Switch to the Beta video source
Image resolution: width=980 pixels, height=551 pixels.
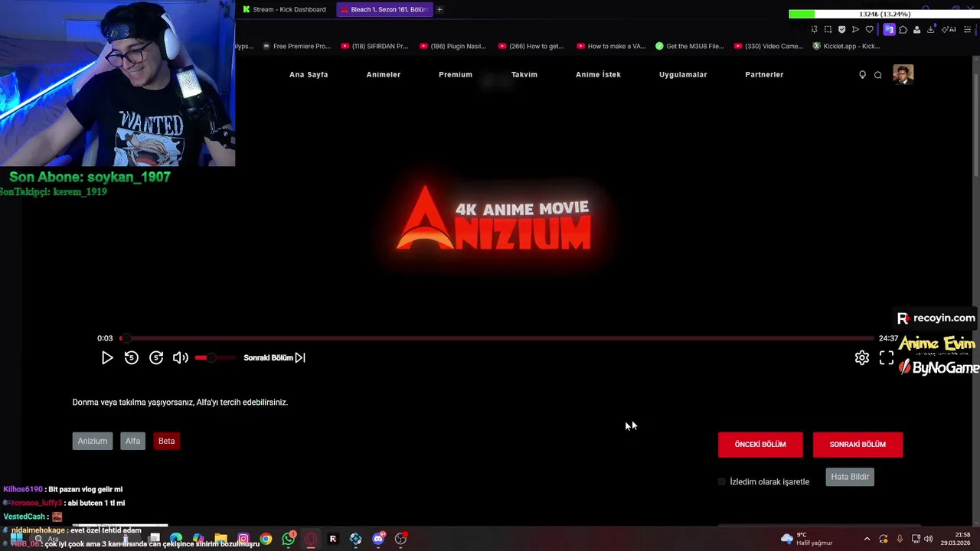click(166, 441)
